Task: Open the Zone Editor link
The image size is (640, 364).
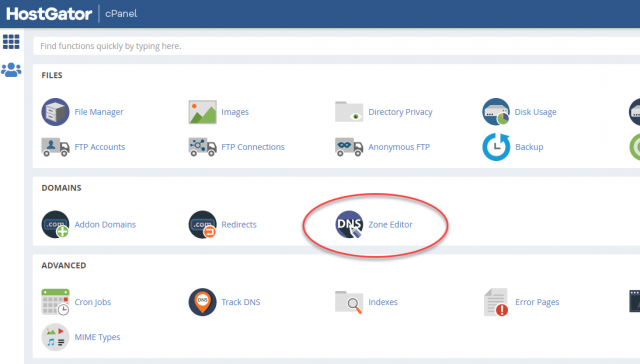Action: (x=390, y=224)
